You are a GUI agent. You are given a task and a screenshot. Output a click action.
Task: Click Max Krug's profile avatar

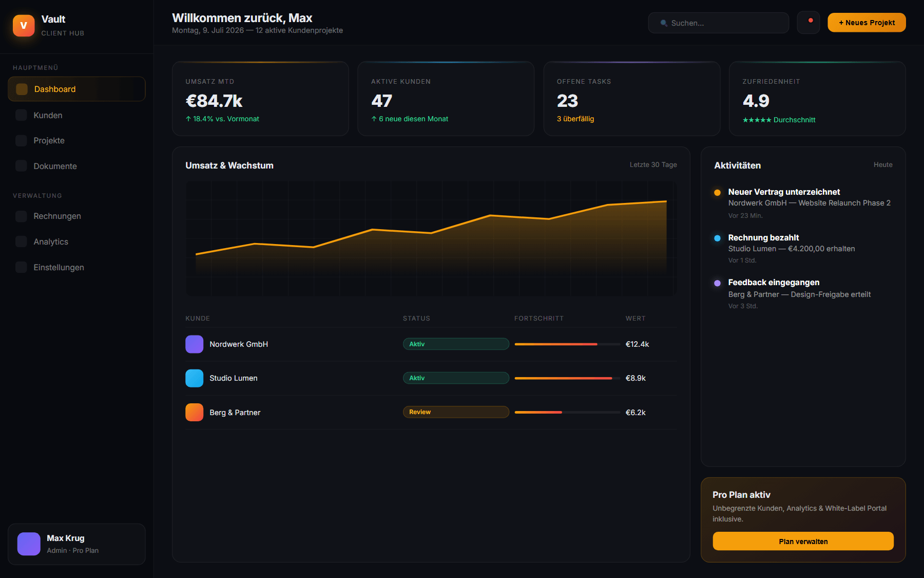(x=29, y=544)
